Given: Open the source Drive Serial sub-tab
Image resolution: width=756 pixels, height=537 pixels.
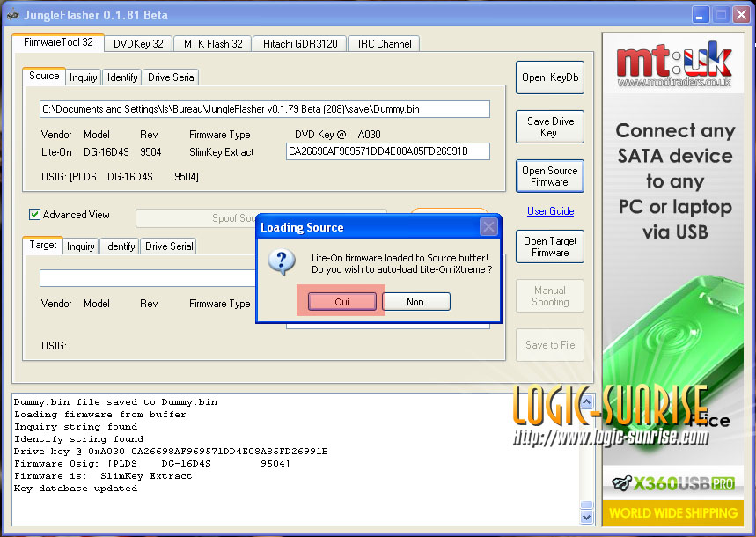Looking at the screenshot, I should coord(171,77).
